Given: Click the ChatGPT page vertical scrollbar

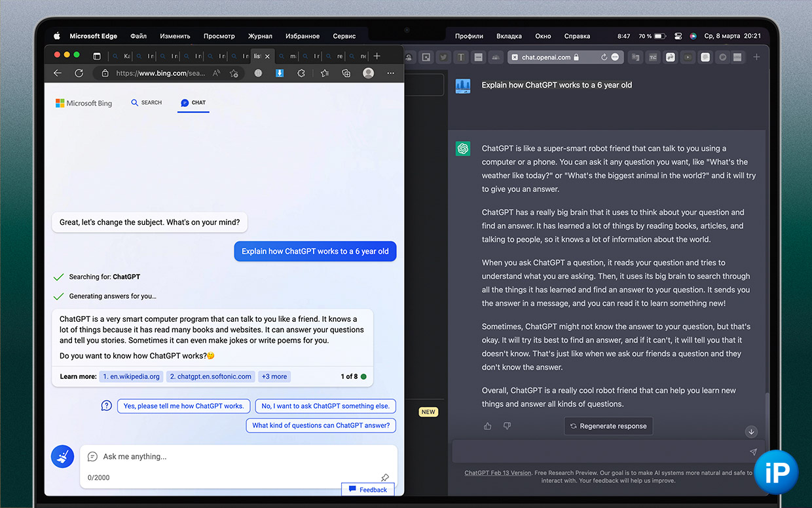Looking at the screenshot, I should [x=769, y=406].
